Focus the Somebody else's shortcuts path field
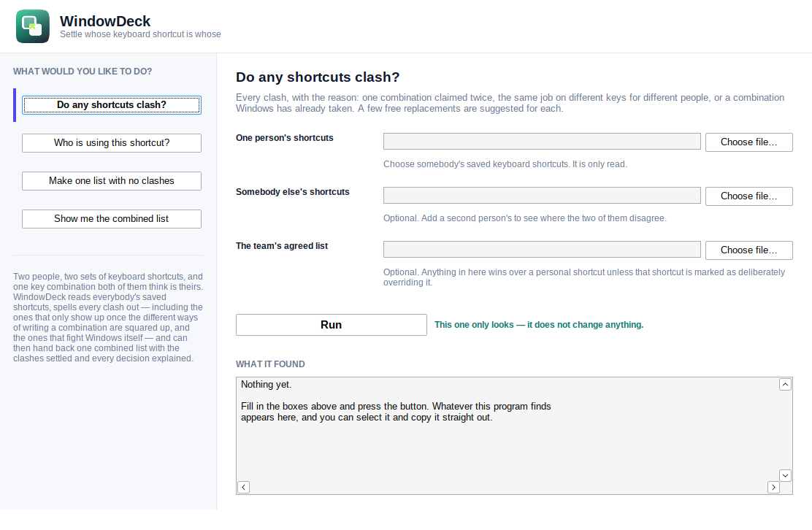Screen dimensions: 812x530 (x=542, y=195)
